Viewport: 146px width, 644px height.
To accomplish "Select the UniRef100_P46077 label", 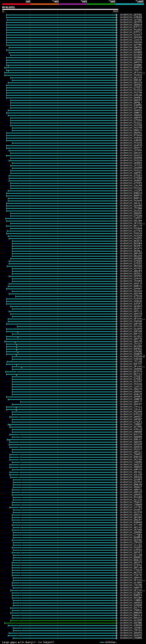I will 131,70.
